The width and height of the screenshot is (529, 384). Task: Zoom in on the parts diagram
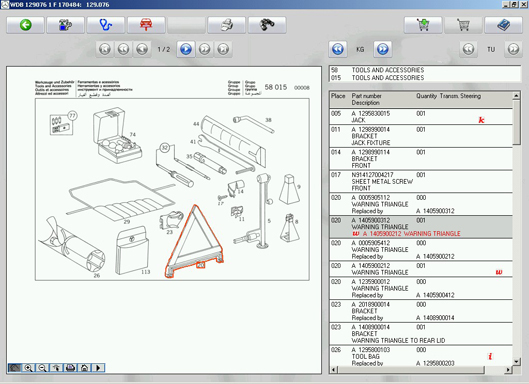tap(28, 367)
